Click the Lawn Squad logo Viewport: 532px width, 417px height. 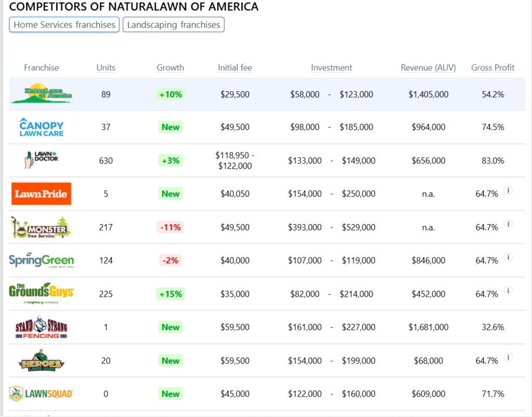[41, 394]
